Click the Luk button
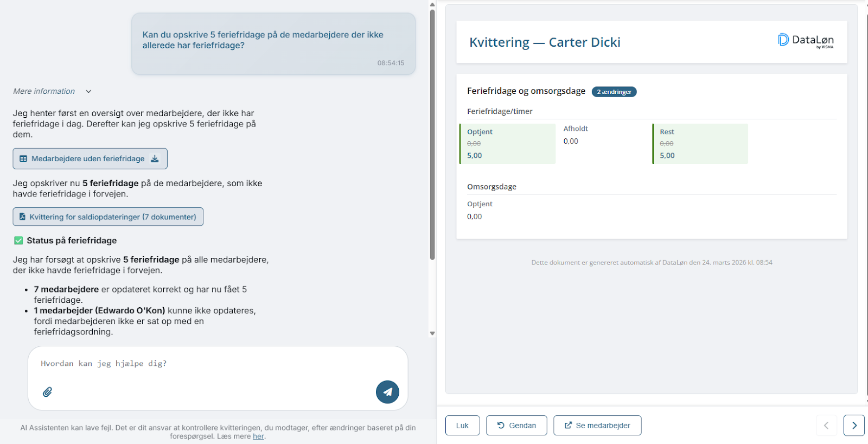The width and height of the screenshot is (868, 444). pos(462,426)
